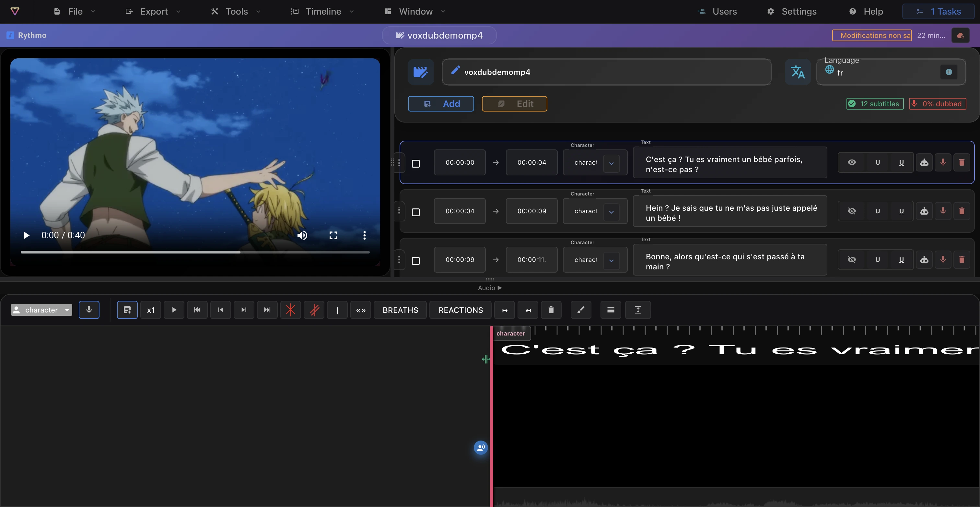The width and height of the screenshot is (980, 507).
Task: Add a language with the plus icon
Action: (x=949, y=72)
